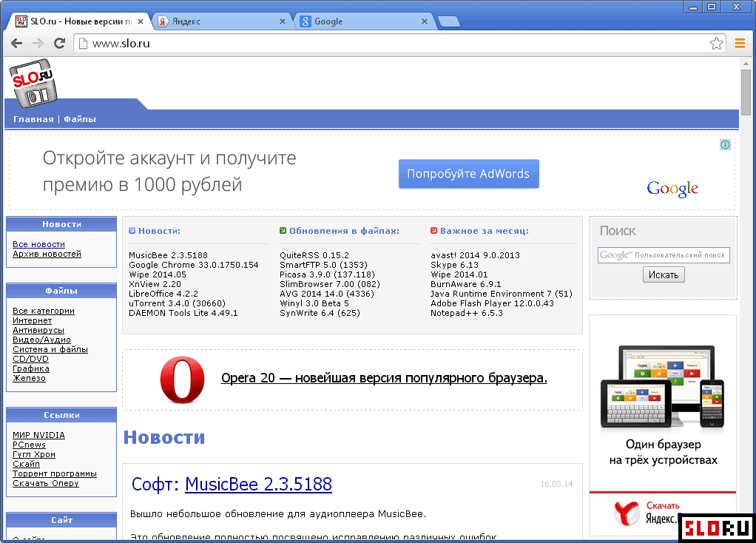Click the Google custom search input field

coord(664,255)
